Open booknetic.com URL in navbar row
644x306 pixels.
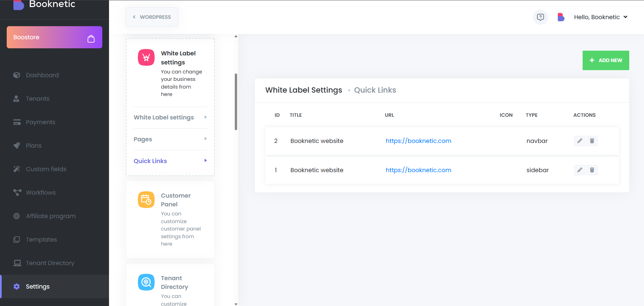pos(418,141)
